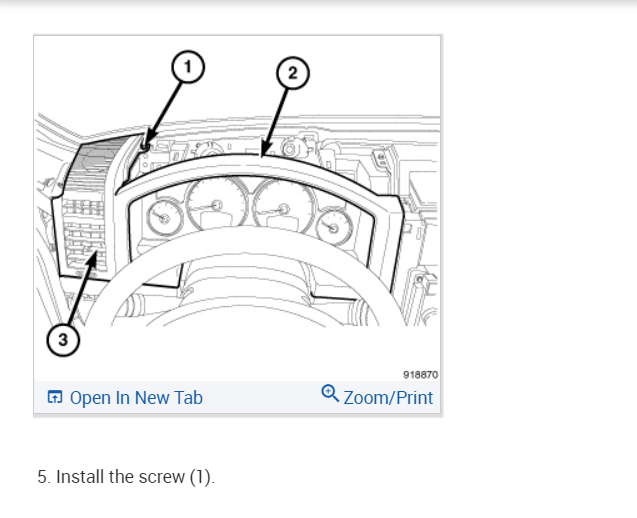Click the Open In New Tab icon
637x518 pixels.
tap(55, 397)
